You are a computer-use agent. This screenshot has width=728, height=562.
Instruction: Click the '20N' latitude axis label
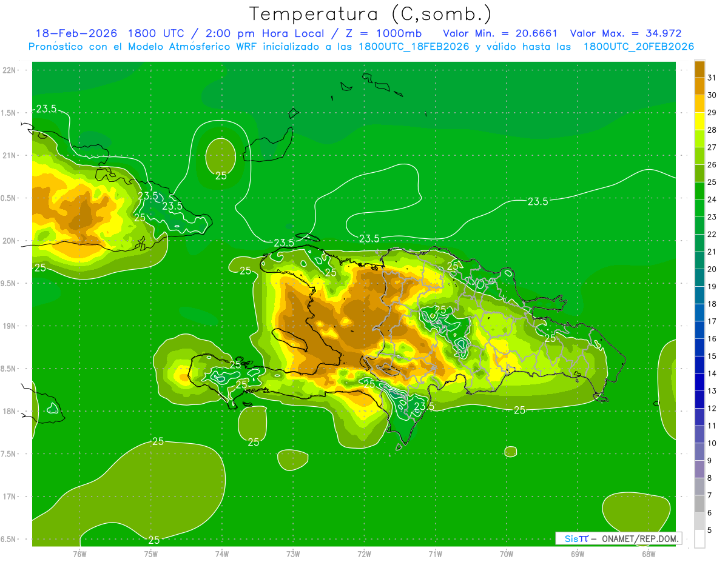point(10,241)
